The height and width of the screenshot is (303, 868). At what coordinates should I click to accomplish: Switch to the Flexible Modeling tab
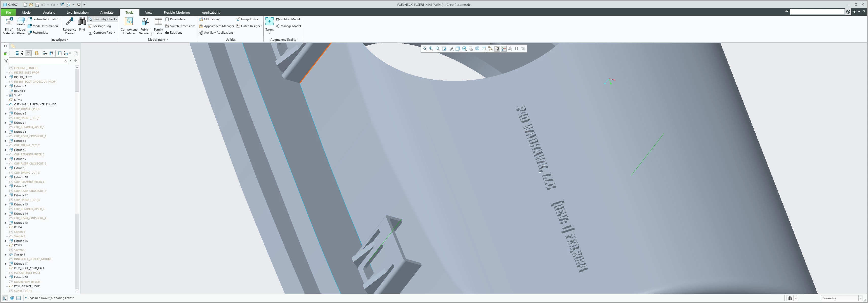point(177,12)
